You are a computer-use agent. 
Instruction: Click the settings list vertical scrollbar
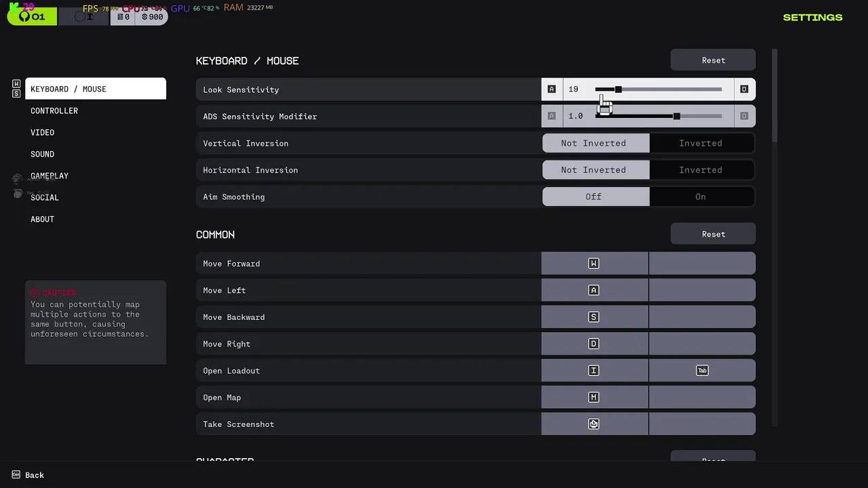pyautogui.click(x=775, y=96)
